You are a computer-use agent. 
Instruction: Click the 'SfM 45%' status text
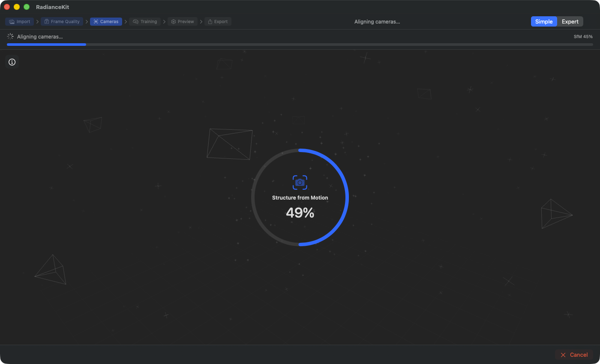tap(583, 37)
